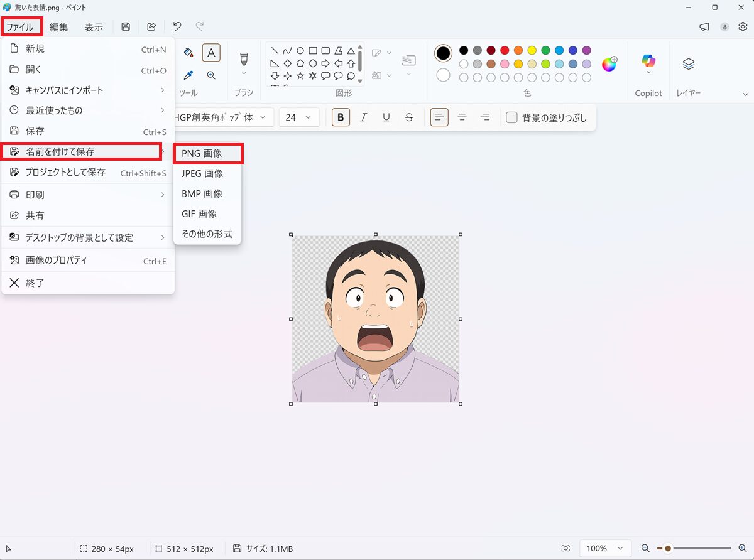Pick the color picker eyedropper tool
The image size is (754, 560).
(188, 75)
